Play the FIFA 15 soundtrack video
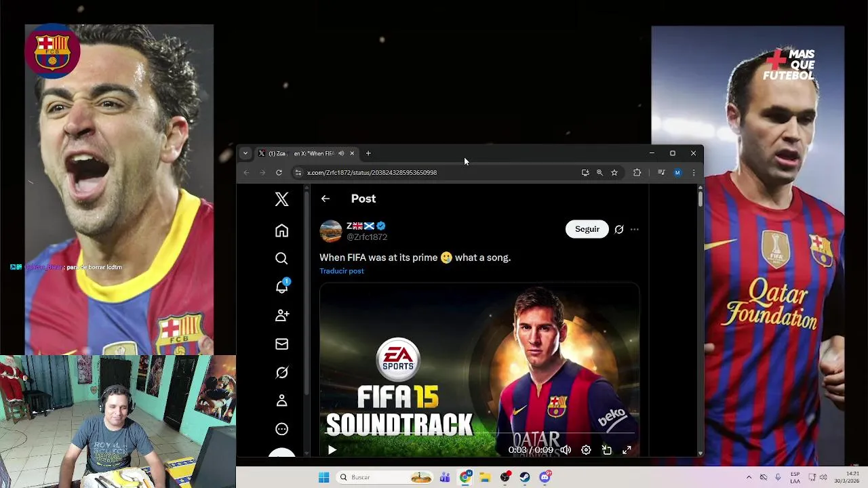 (332, 450)
